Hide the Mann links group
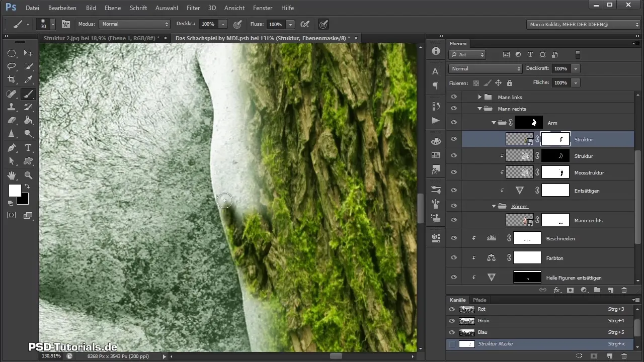 (x=454, y=97)
